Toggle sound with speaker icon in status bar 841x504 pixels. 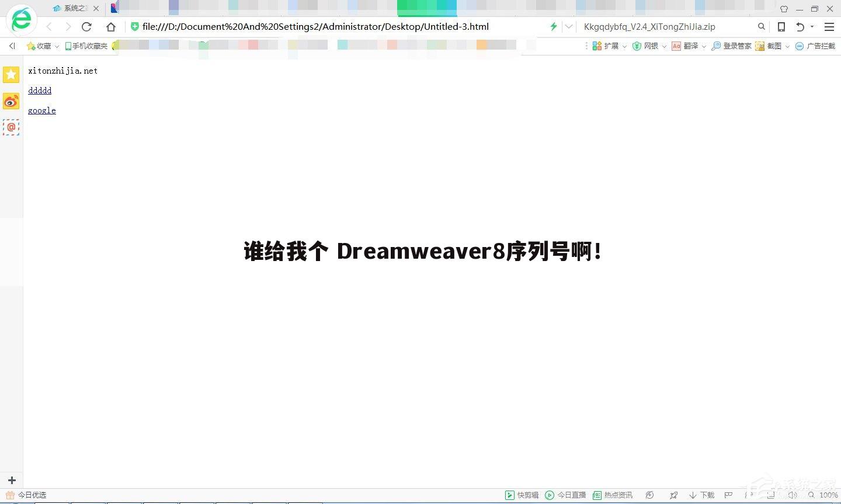[x=793, y=495]
